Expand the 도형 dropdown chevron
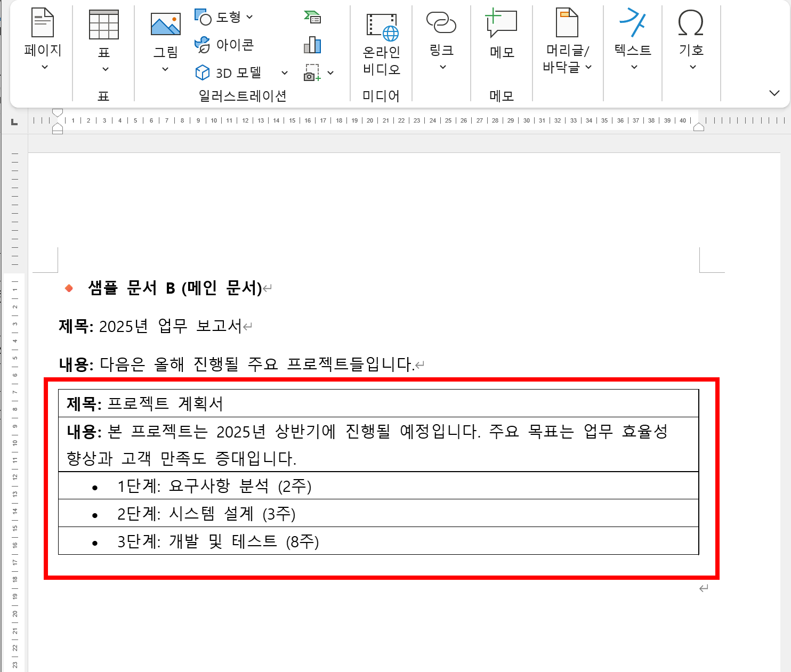 [x=249, y=17]
